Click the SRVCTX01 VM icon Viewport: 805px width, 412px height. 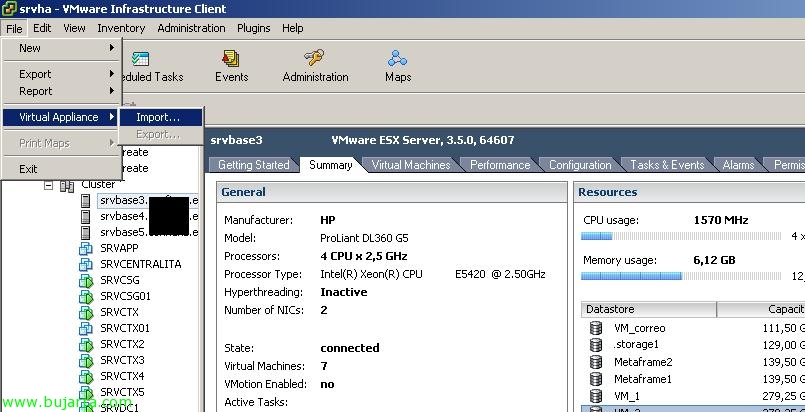pyautogui.click(x=86, y=328)
